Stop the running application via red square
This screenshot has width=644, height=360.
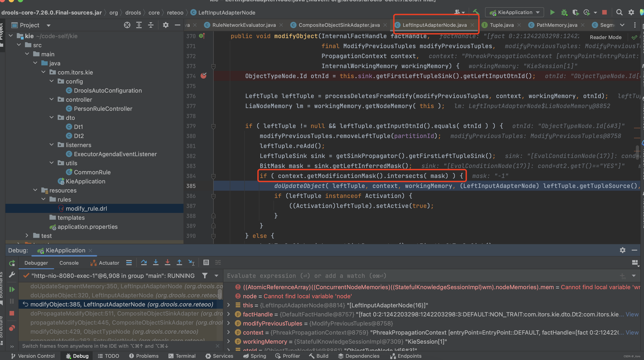[x=604, y=12]
